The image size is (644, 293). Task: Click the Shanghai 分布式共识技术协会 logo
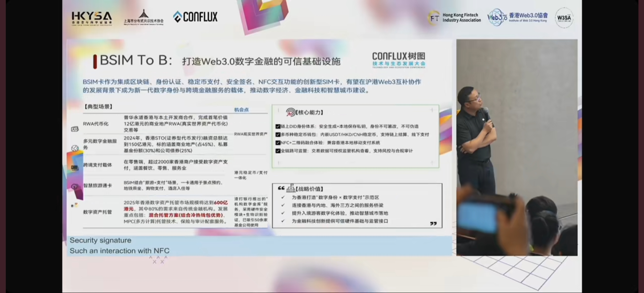pyautogui.click(x=143, y=17)
